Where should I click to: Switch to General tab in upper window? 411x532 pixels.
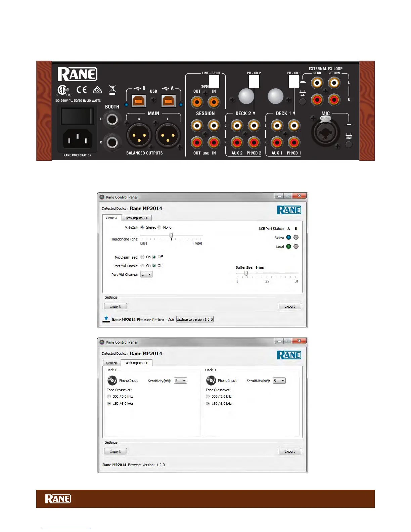coord(112,218)
